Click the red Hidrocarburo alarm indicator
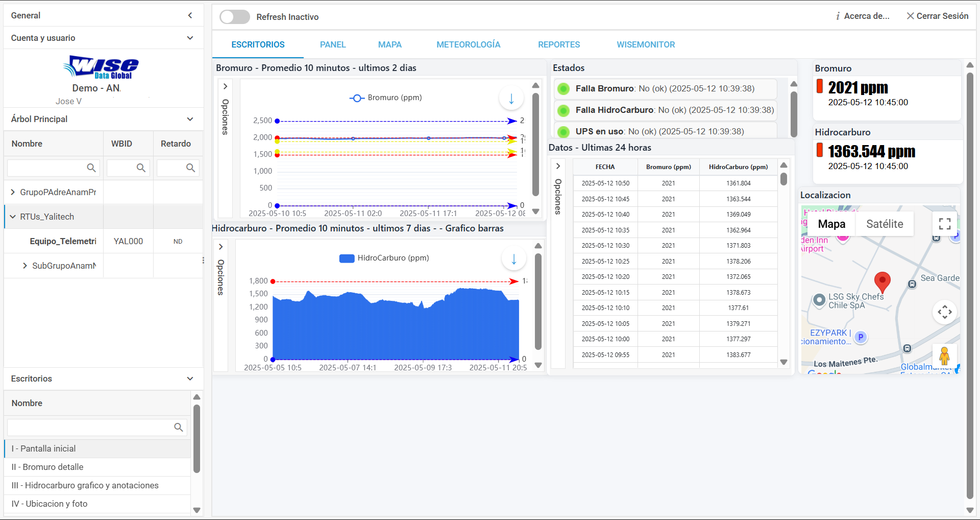This screenshot has height=520, width=980. click(x=820, y=150)
